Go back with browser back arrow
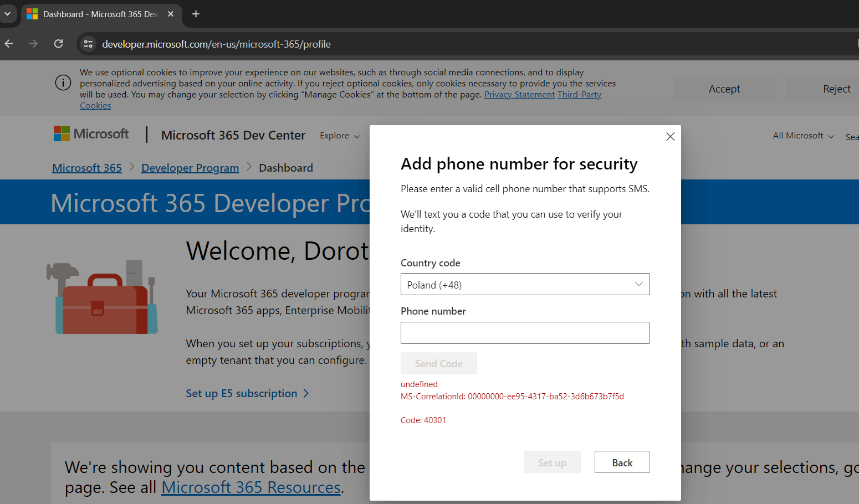Screen dimensions: 859x504 9,44
